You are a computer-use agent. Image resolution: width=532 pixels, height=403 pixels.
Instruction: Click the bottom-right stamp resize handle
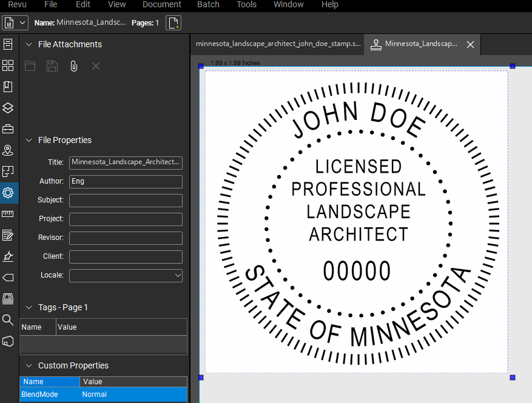(x=513, y=377)
